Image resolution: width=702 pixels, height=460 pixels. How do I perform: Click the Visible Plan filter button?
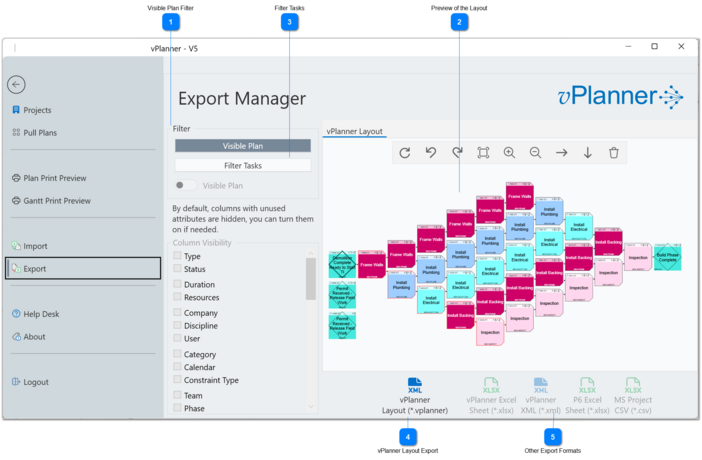[243, 146]
